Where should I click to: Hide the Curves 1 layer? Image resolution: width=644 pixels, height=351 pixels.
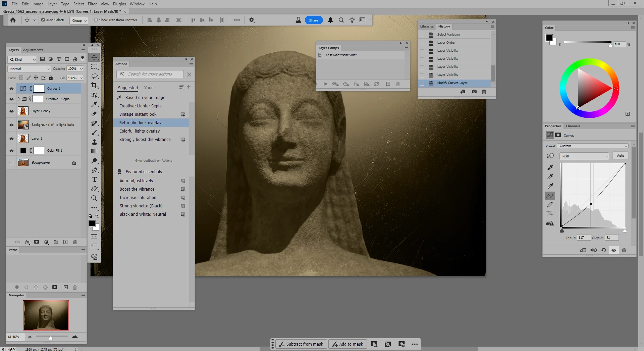(x=11, y=89)
